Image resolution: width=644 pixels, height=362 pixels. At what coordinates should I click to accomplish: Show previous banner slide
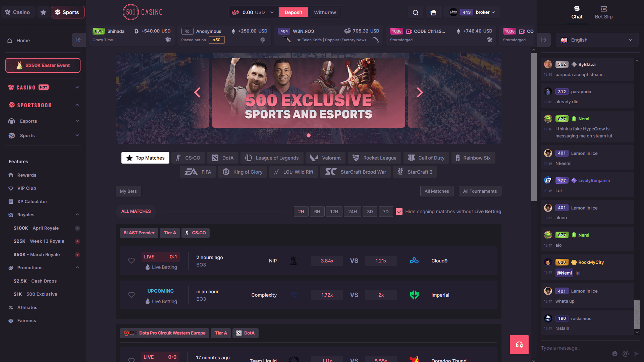point(197,92)
